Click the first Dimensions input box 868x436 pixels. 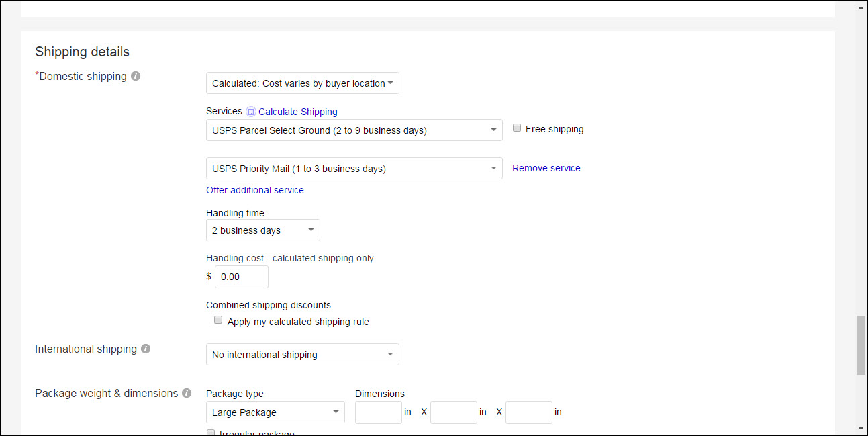pos(378,412)
